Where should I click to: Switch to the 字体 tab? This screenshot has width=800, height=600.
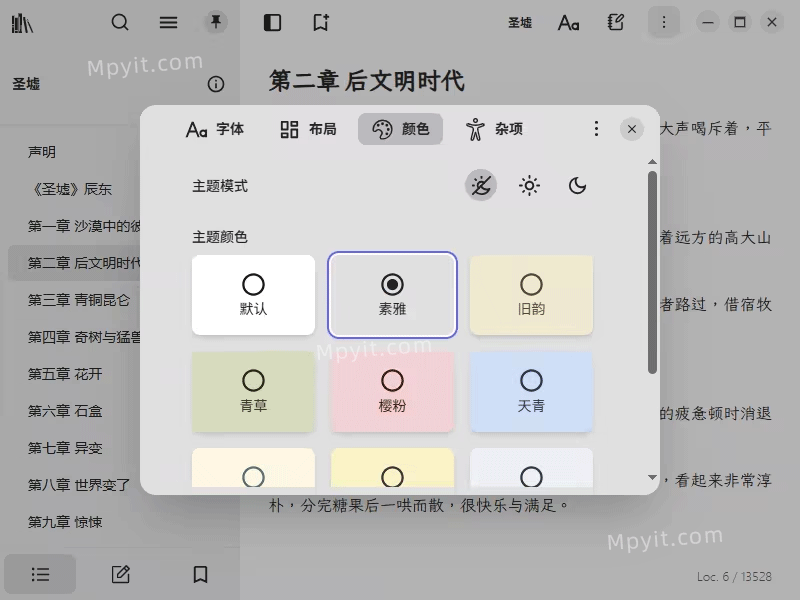click(x=215, y=129)
